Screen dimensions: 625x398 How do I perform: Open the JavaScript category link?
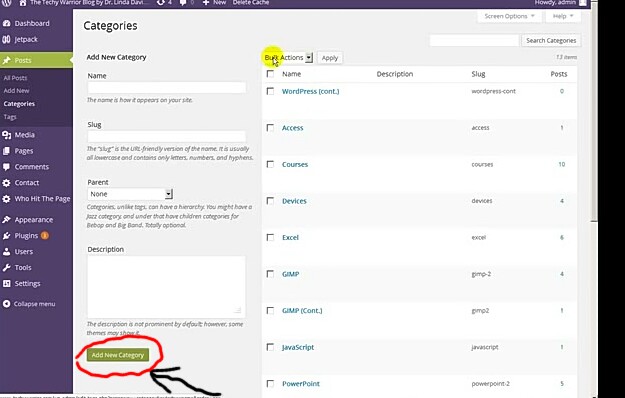(x=298, y=347)
